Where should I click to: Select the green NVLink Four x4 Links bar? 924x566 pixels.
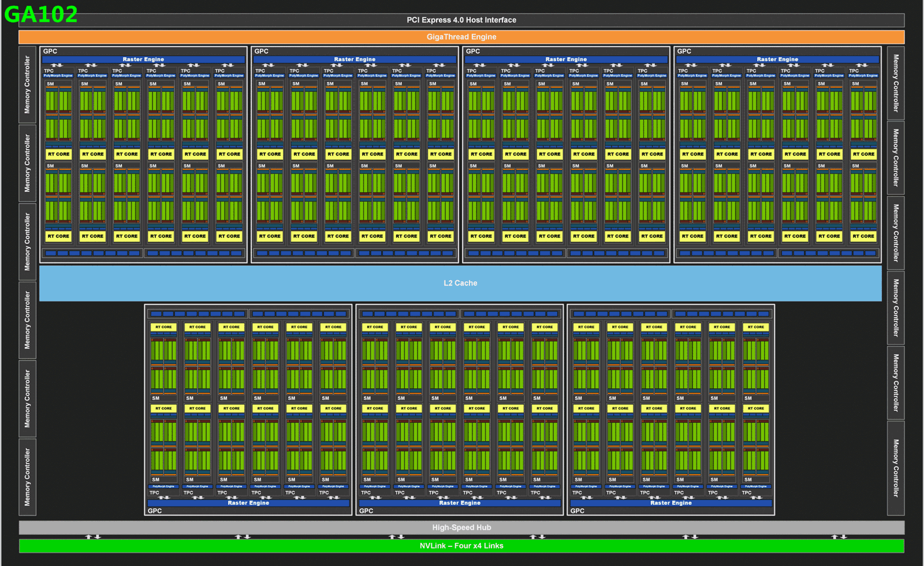point(461,546)
